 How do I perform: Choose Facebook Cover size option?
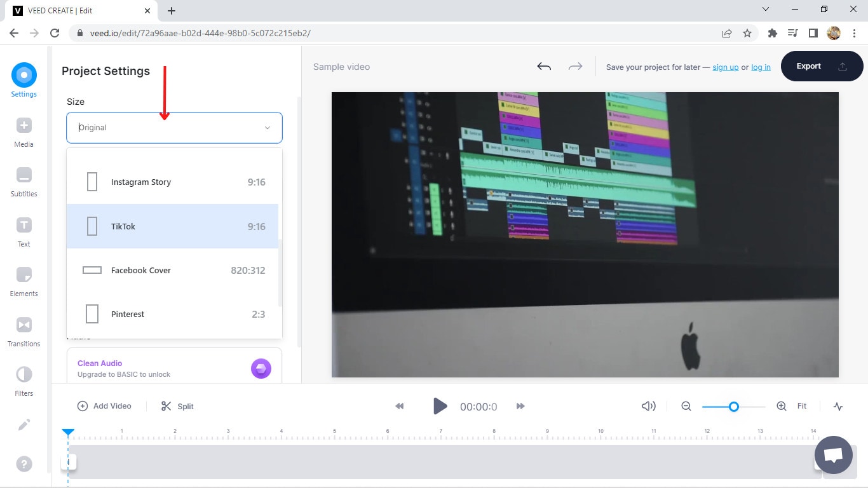pyautogui.click(x=173, y=270)
